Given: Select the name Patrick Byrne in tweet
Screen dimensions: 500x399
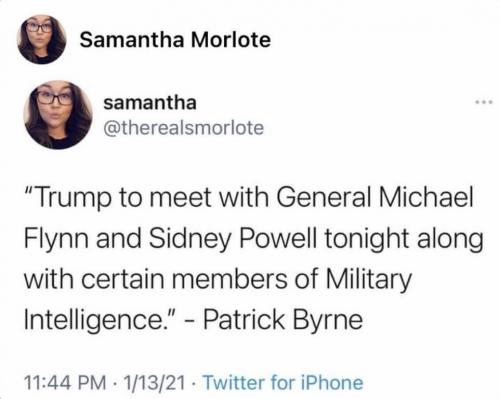Looking at the screenshot, I should click(283, 320).
